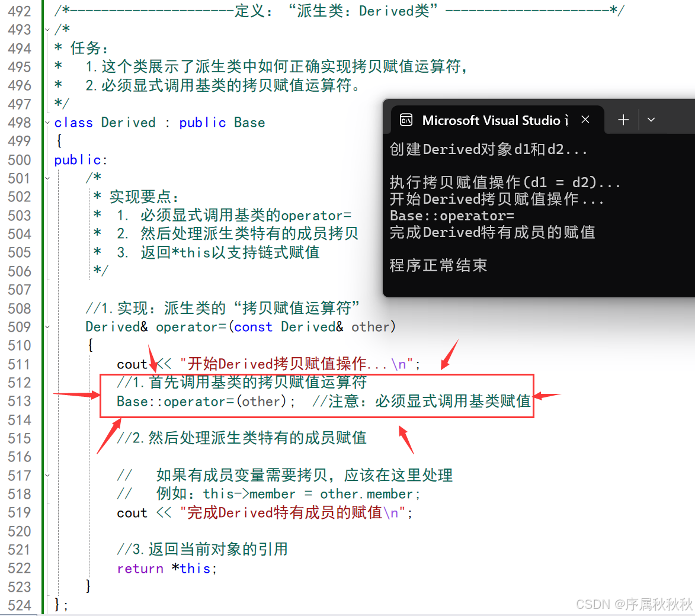Click closing '};' on line 524

(61, 605)
